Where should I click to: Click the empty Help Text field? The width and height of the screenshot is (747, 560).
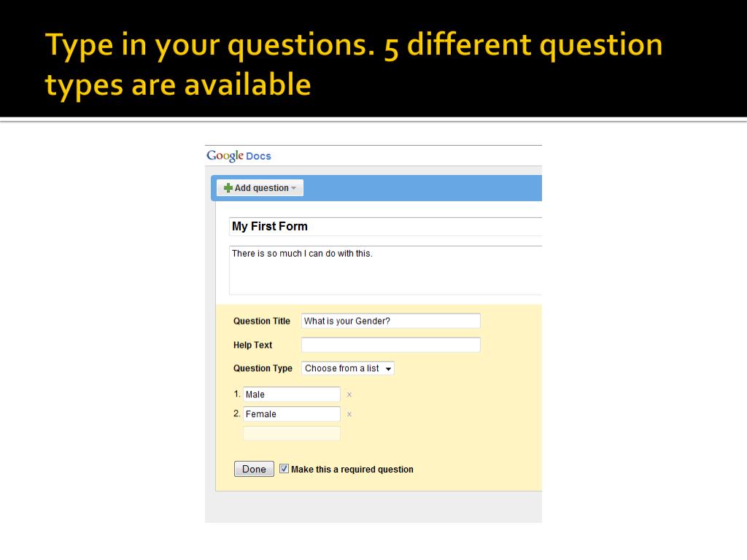(391, 345)
